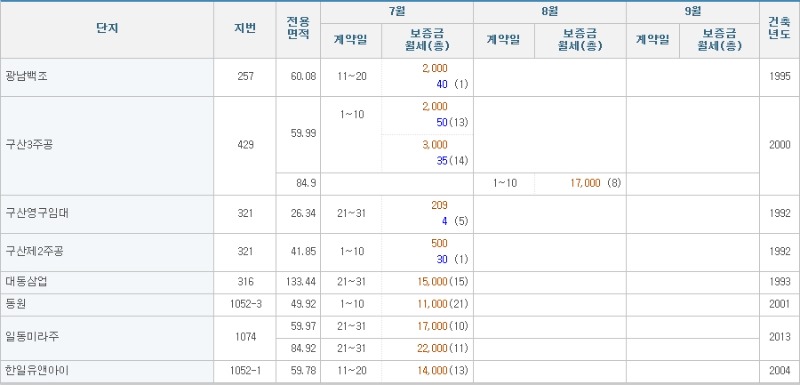Screen dimensions: 800x385
Task: Select lot number 1052-3 cell
Action: [x=245, y=304]
